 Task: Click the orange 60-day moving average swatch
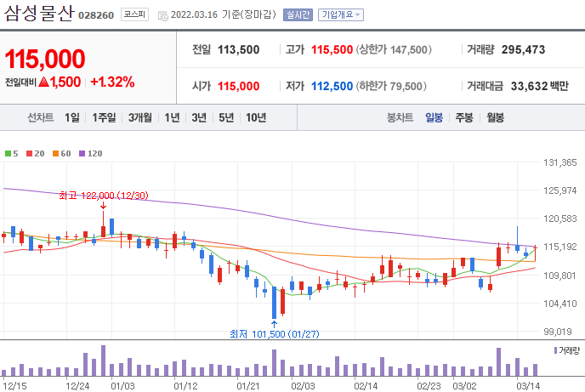tap(55, 154)
